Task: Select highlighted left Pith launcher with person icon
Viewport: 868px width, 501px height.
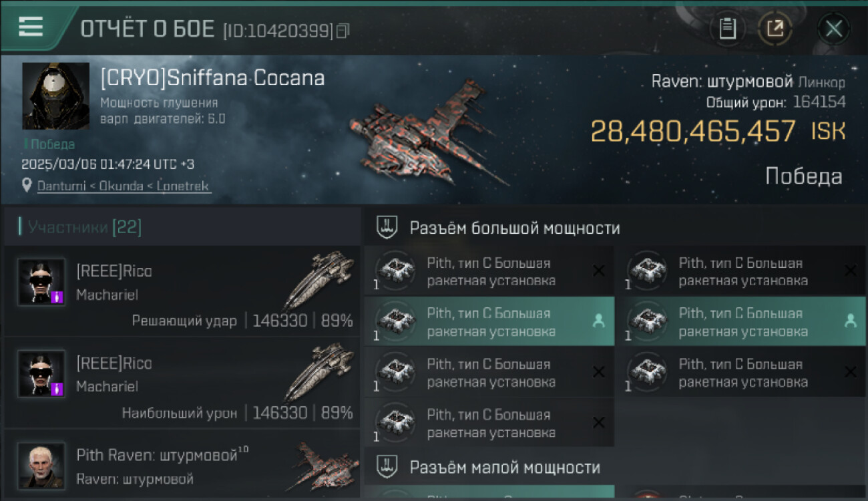Action: tap(489, 321)
